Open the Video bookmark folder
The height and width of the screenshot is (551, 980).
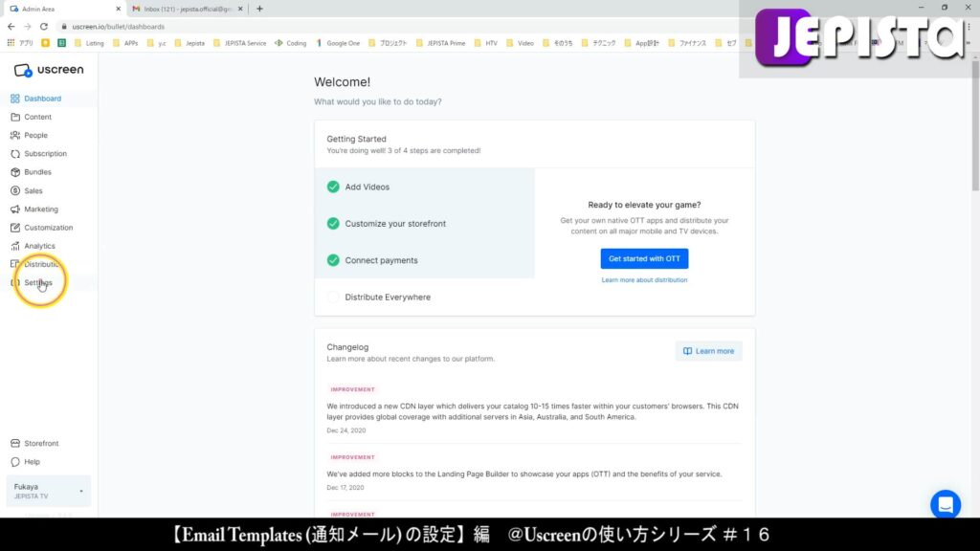(x=520, y=43)
